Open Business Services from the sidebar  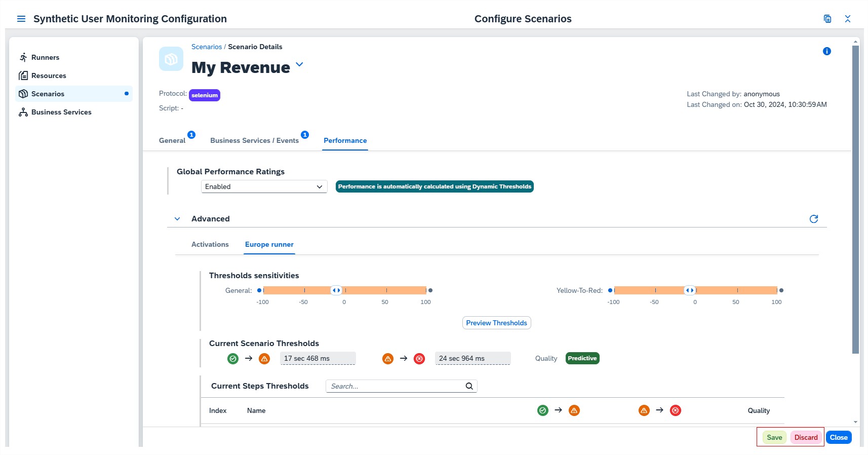(61, 112)
